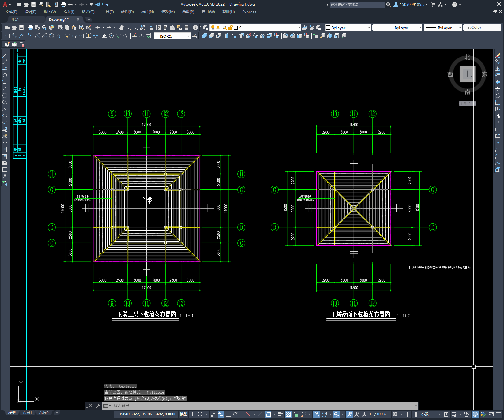Open the status bar customization menu icon

pyautogui.click(x=498, y=414)
